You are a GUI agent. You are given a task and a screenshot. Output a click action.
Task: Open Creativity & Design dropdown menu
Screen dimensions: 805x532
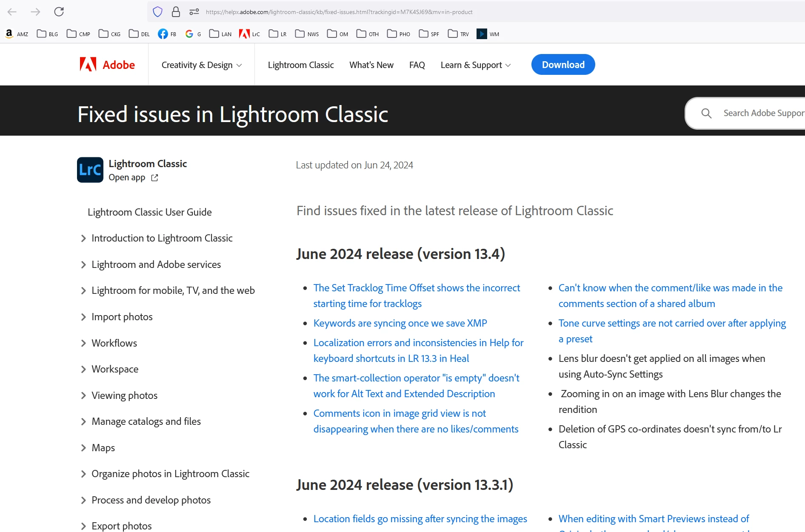point(202,65)
